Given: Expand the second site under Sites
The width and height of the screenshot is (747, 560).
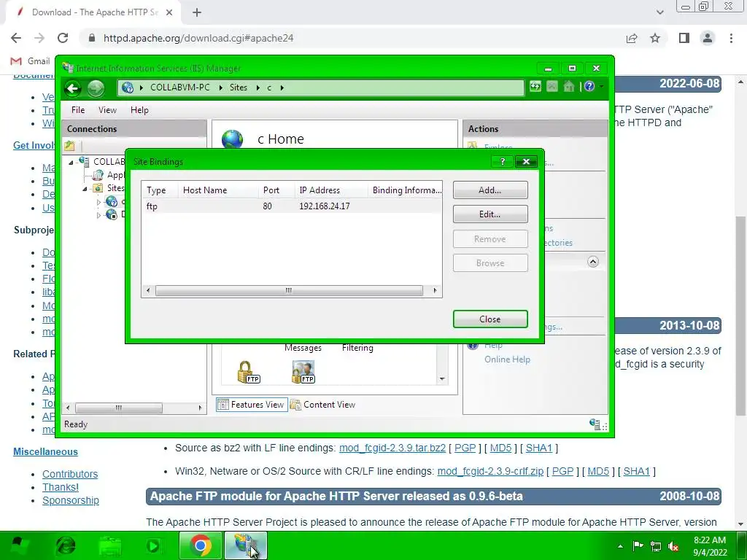Looking at the screenshot, I should (x=98, y=215).
